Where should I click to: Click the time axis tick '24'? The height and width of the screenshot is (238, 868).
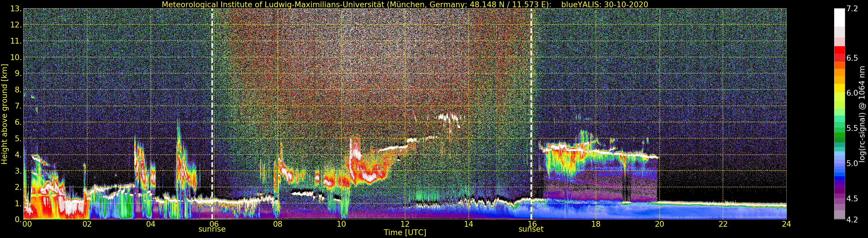786,224
